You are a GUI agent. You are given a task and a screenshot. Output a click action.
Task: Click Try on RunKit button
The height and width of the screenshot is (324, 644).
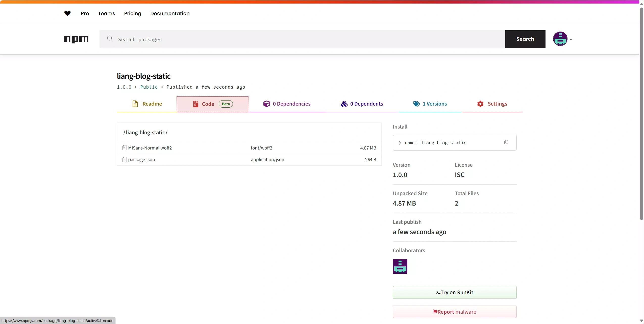coord(454,292)
